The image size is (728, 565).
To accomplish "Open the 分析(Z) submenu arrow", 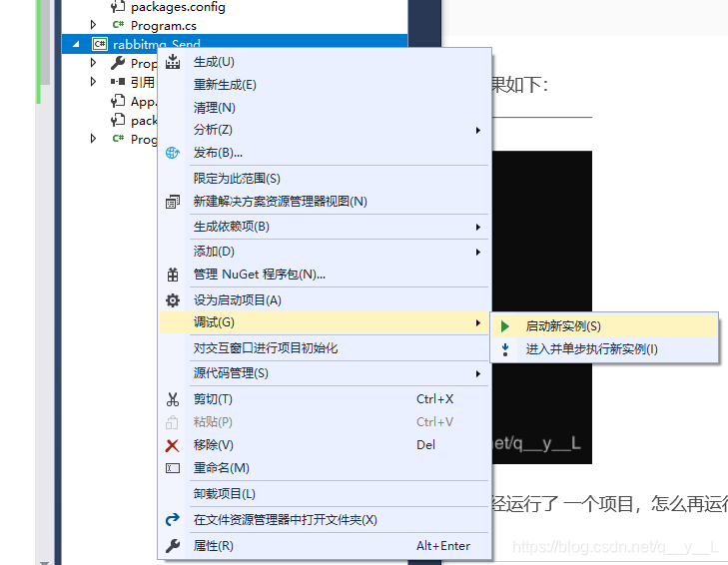I will point(477,130).
